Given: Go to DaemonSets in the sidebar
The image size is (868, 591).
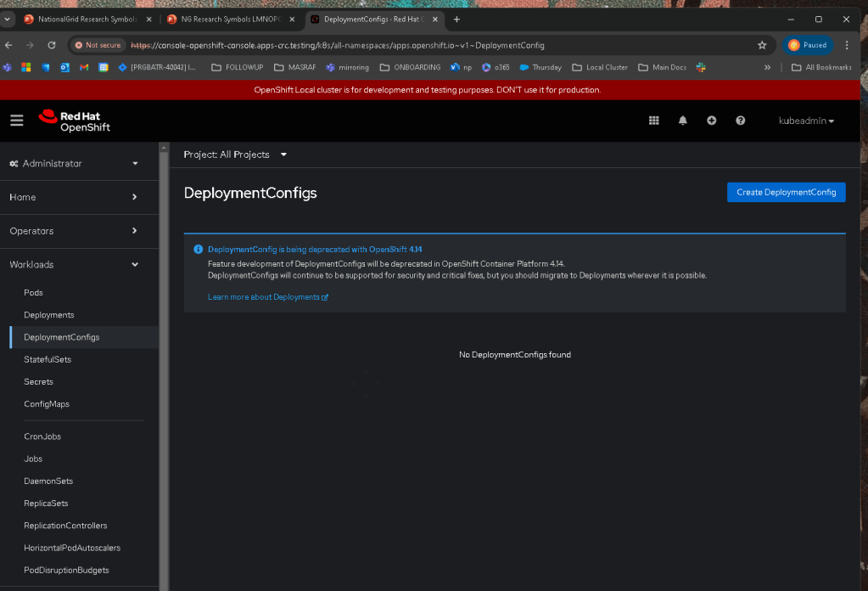Looking at the screenshot, I should tap(48, 481).
